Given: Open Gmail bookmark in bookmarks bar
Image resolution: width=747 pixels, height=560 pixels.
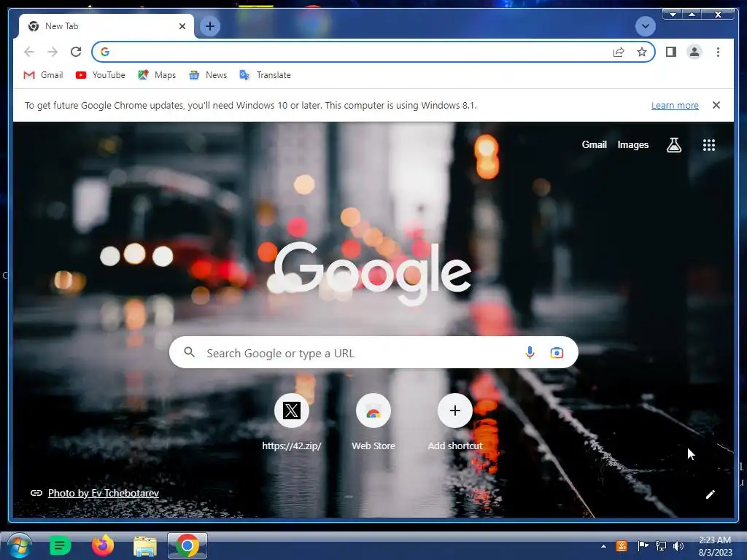Looking at the screenshot, I should point(43,75).
